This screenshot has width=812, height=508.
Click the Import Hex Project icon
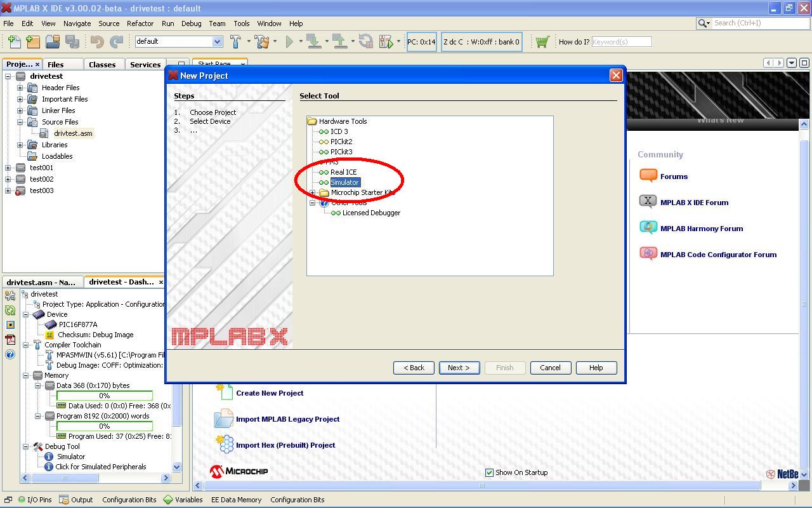point(225,444)
